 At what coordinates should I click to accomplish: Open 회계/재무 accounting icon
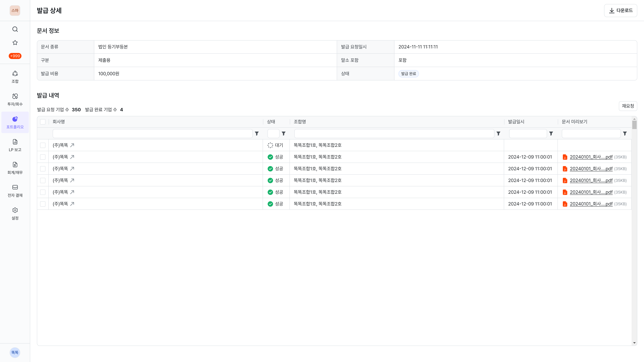pos(15,165)
